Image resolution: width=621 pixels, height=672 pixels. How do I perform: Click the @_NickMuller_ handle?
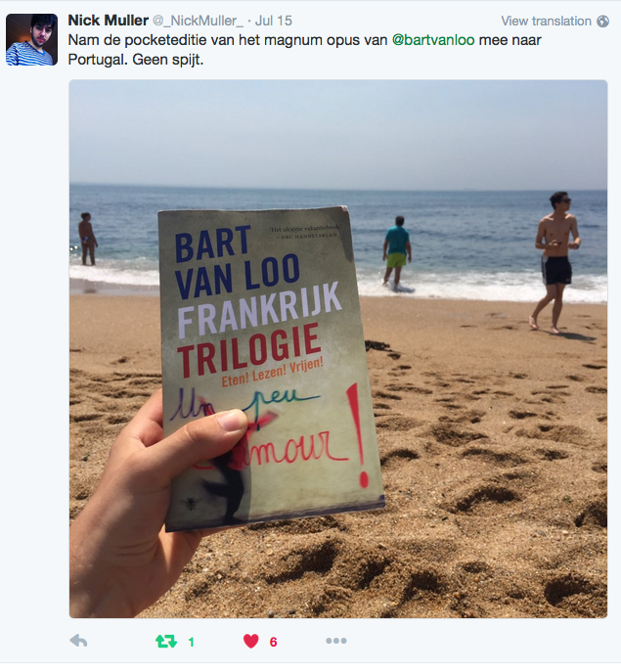tap(198, 21)
